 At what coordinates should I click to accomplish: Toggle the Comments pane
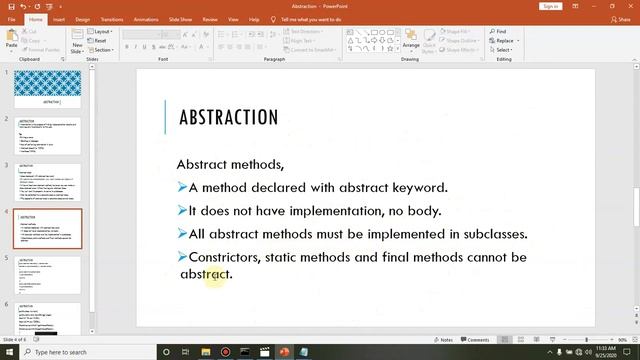point(475,340)
